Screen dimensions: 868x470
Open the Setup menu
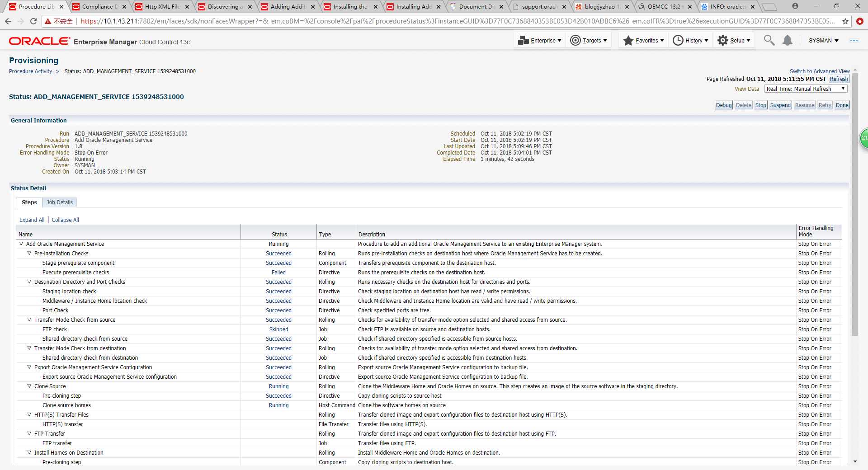coord(734,40)
